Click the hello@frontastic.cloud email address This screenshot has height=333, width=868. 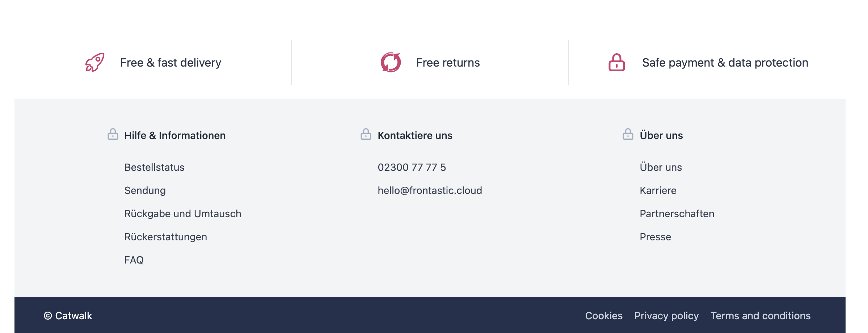(430, 190)
